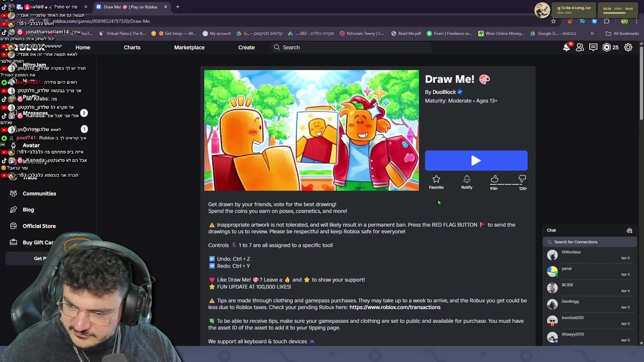Start Draw Me! with the blue play button
The height and width of the screenshot is (362, 644).
(476, 160)
